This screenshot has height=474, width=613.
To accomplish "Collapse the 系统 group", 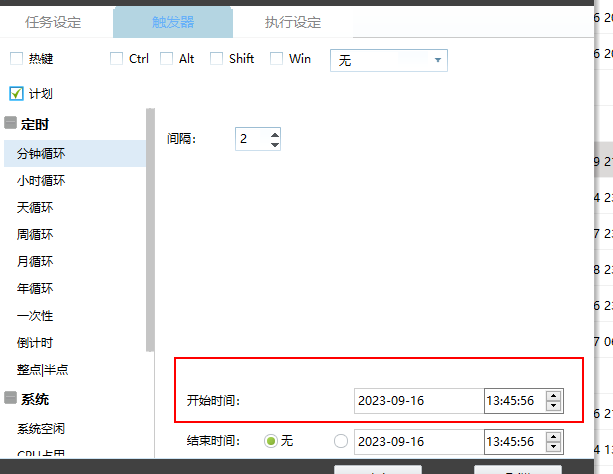I will (x=11, y=399).
